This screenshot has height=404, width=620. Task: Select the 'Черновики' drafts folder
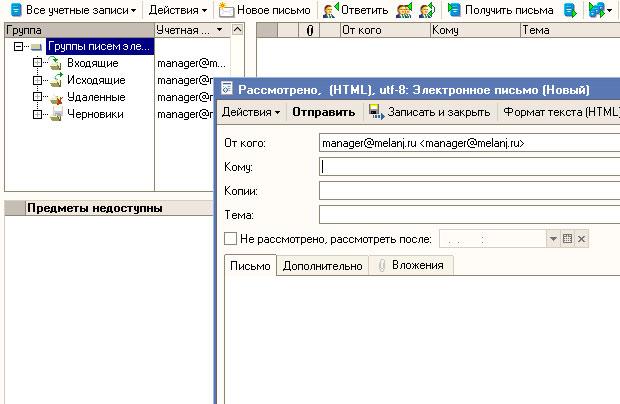click(95, 114)
